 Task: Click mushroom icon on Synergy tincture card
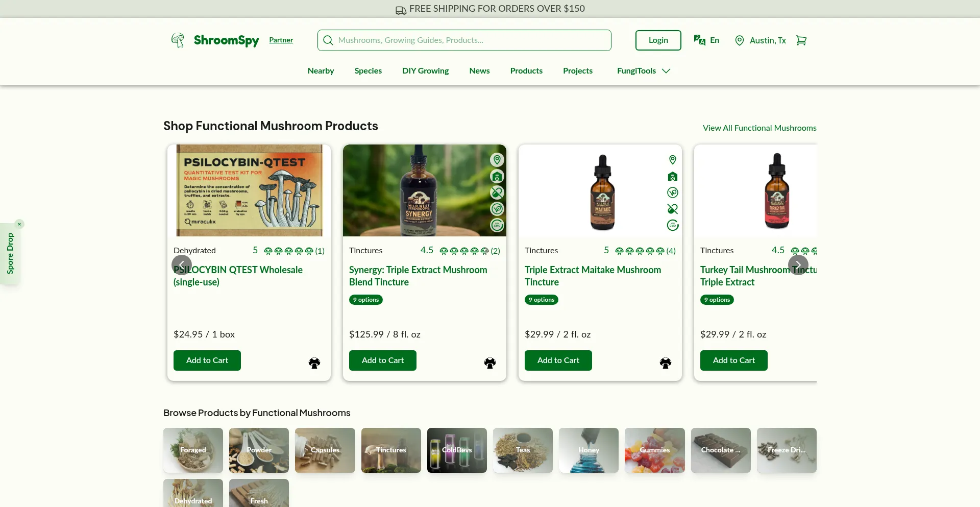[489, 363]
